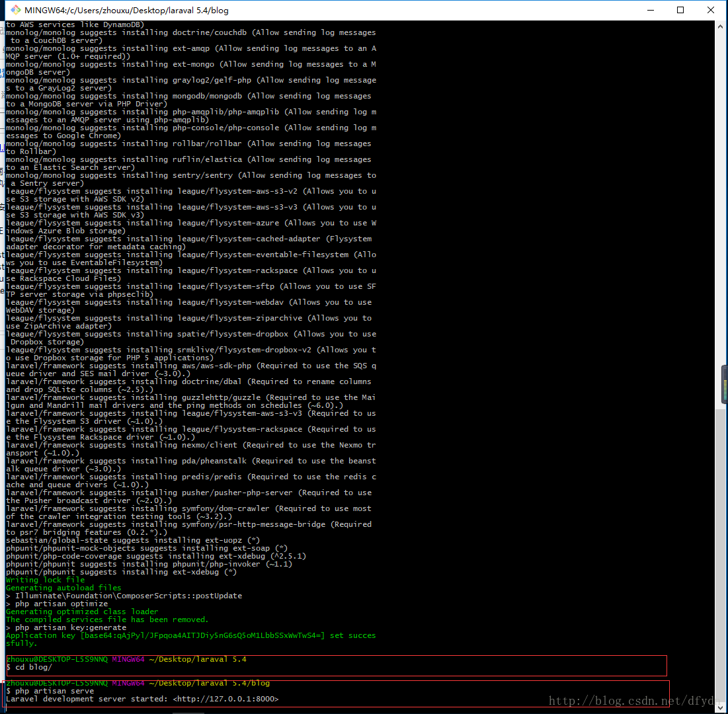The image size is (728, 714).
Task: Click the scrollbar up arrow
Action: click(720, 27)
